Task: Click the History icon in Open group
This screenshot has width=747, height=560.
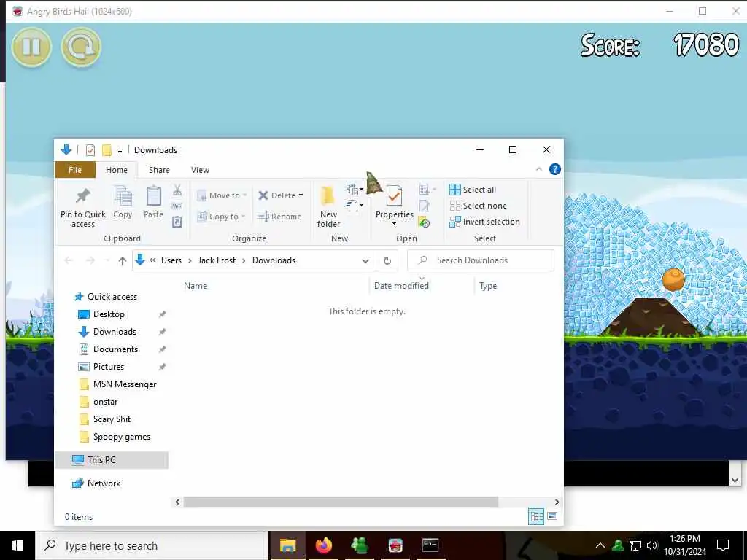Action: 424,222
